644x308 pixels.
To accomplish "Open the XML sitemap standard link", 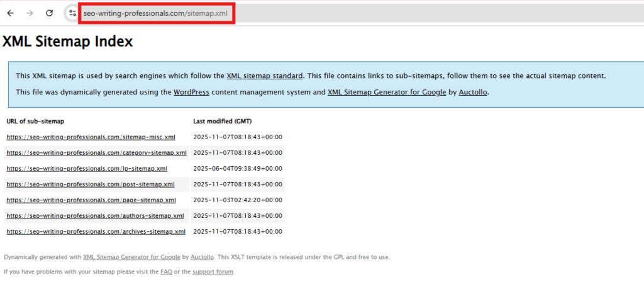I will point(265,76).
